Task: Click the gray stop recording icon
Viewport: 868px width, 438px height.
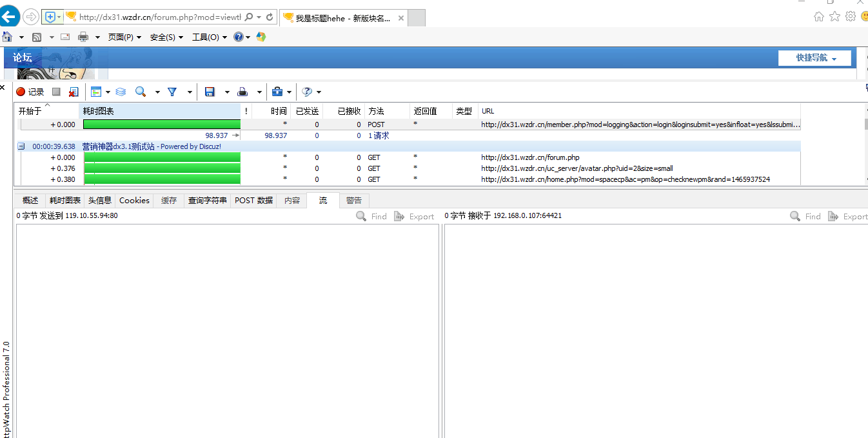Action: 56,92
